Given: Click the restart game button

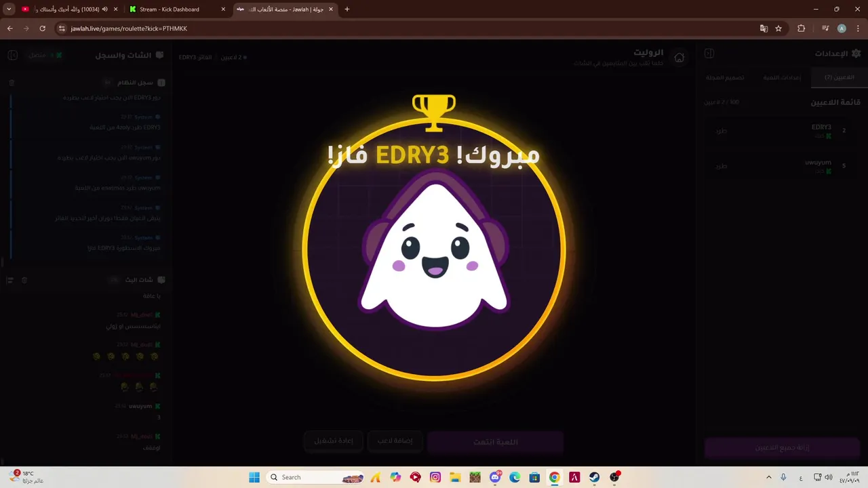Looking at the screenshot, I should pos(333,441).
